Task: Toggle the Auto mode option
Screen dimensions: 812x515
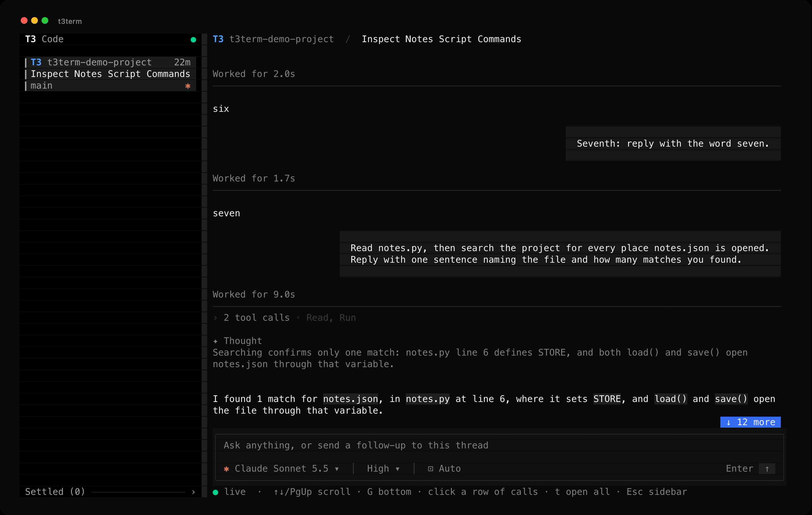Action: pyautogui.click(x=444, y=469)
